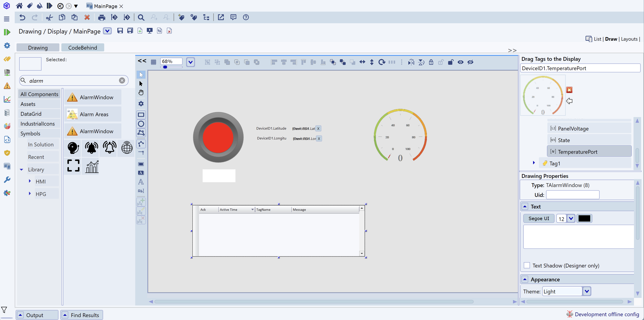Select the Text box 'Ab|' tool
The image size is (644, 320).
coord(141,191)
